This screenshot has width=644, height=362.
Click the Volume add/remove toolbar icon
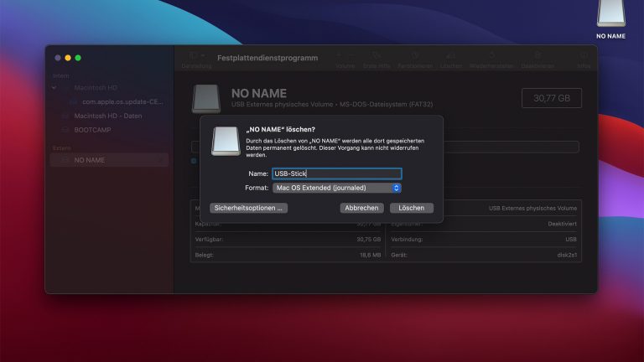click(x=345, y=56)
